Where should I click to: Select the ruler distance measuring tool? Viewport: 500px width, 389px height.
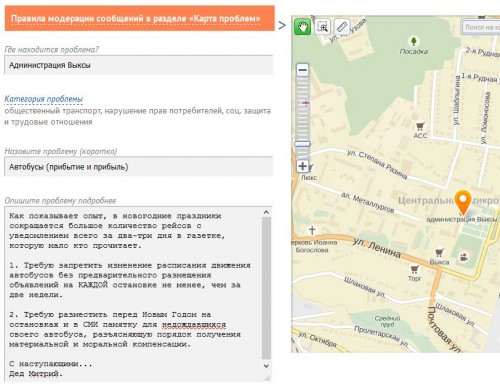[342, 26]
